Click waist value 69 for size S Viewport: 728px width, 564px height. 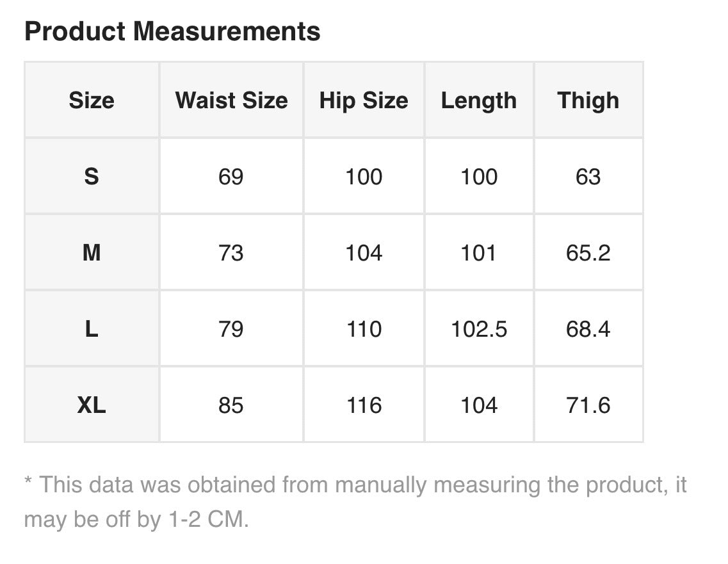click(231, 177)
